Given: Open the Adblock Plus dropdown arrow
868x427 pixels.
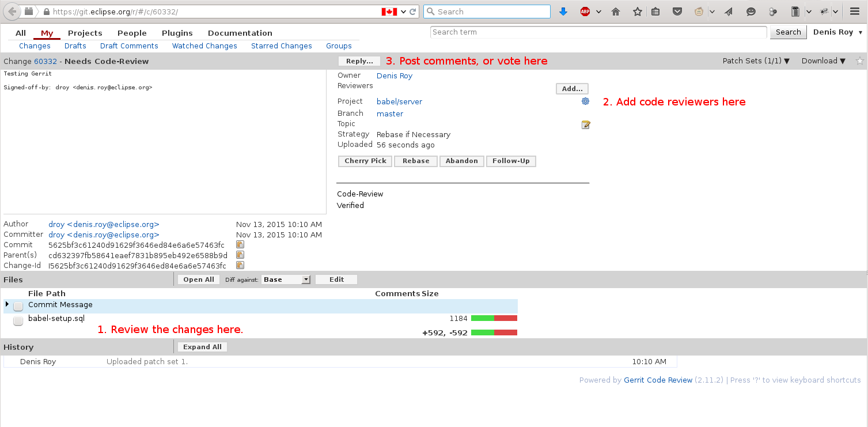Looking at the screenshot, I should pyautogui.click(x=598, y=12).
